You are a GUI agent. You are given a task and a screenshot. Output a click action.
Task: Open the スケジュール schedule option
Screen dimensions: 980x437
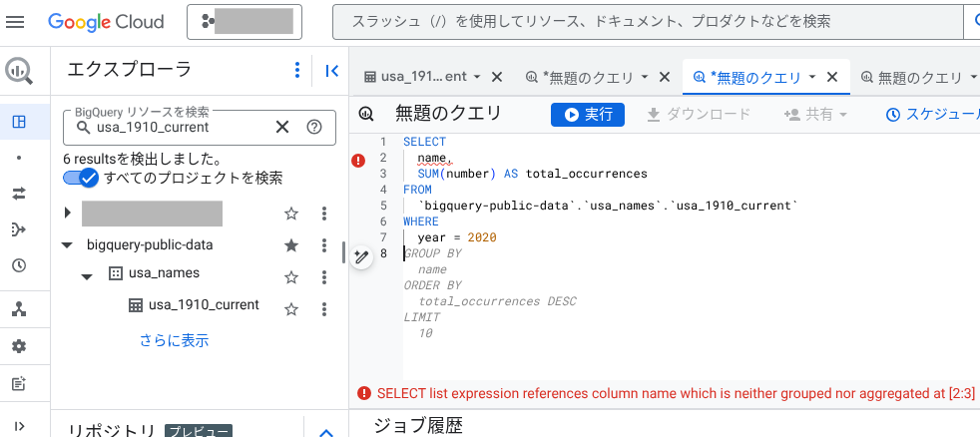(932, 115)
